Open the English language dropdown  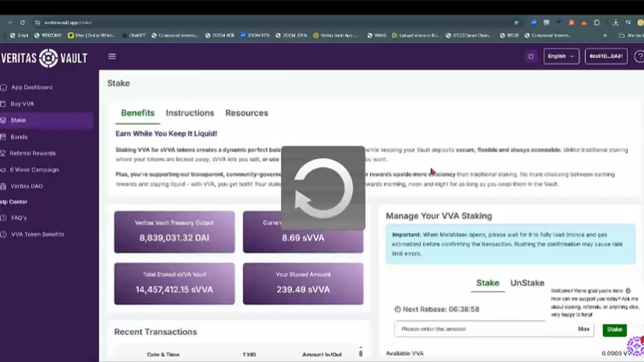561,56
